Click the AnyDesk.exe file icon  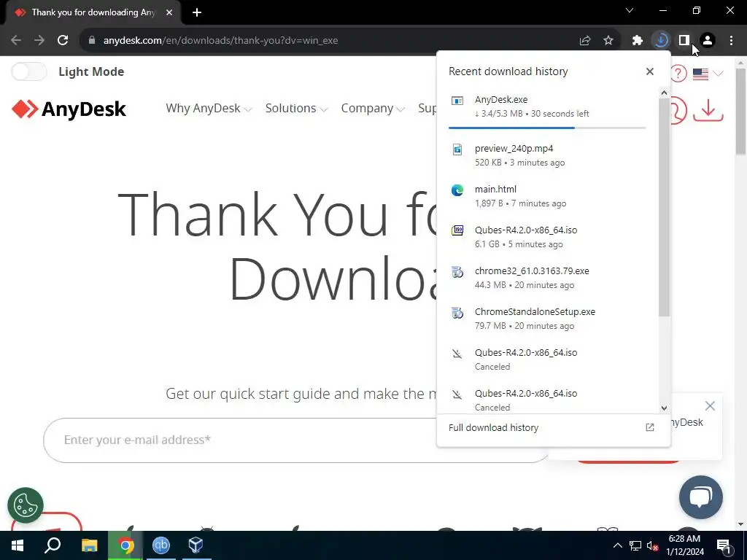(x=457, y=101)
